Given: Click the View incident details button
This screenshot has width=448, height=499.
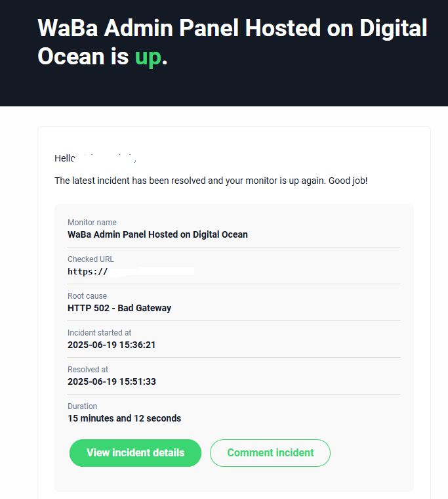Looking at the screenshot, I should [x=135, y=453].
